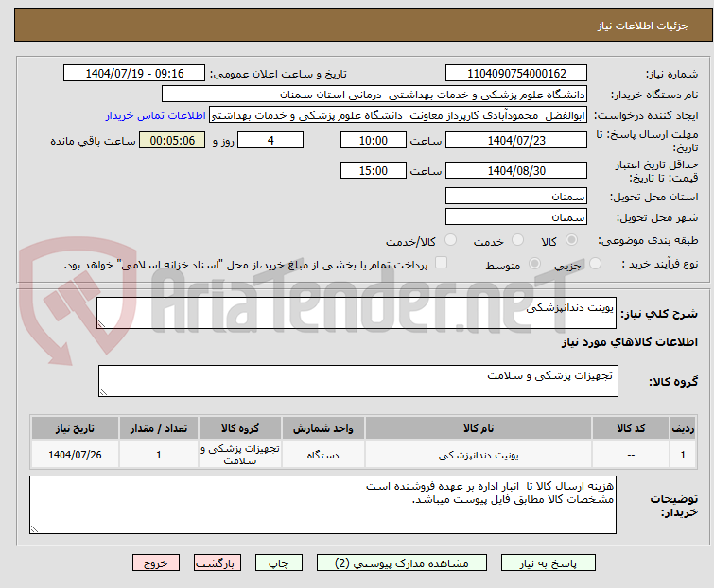Click the item name cell 'یونیت دندانپزشکی'
The width and height of the screenshot is (714, 588).
479,454
